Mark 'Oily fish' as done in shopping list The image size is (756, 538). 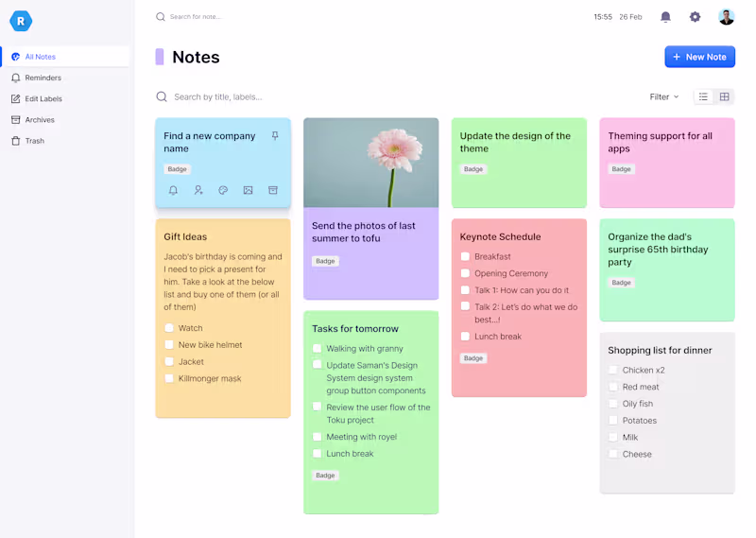click(613, 404)
